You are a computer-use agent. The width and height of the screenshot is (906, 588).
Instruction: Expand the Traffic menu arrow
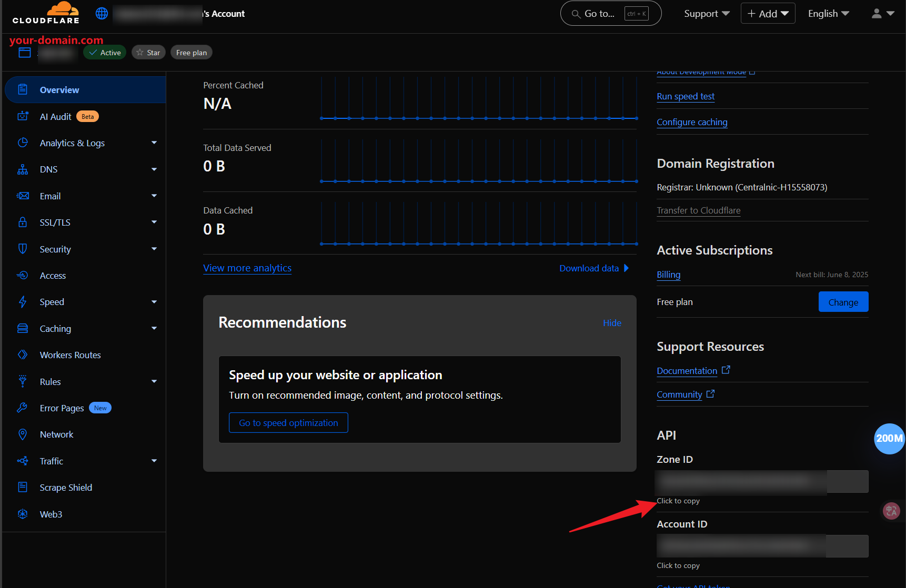(154, 461)
